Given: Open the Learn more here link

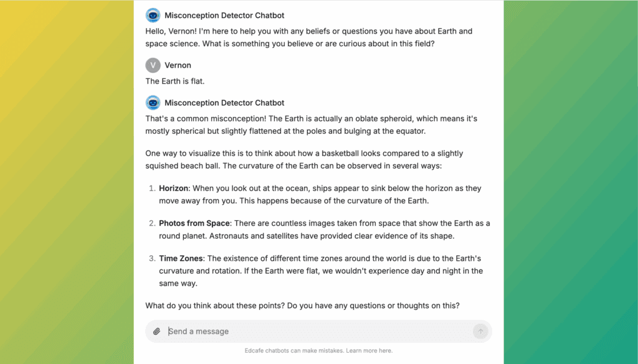Looking at the screenshot, I should [369, 350].
